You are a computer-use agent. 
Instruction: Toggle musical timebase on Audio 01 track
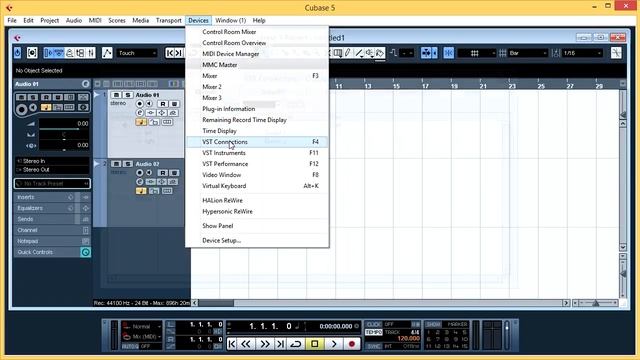[141, 122]
